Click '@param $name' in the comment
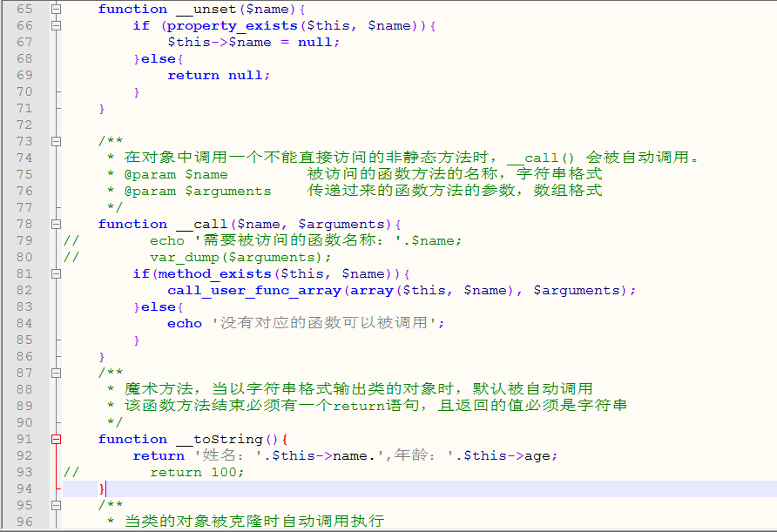Image resolution: width=777 pixels, height=532 pixels. [x=176, y=175]
